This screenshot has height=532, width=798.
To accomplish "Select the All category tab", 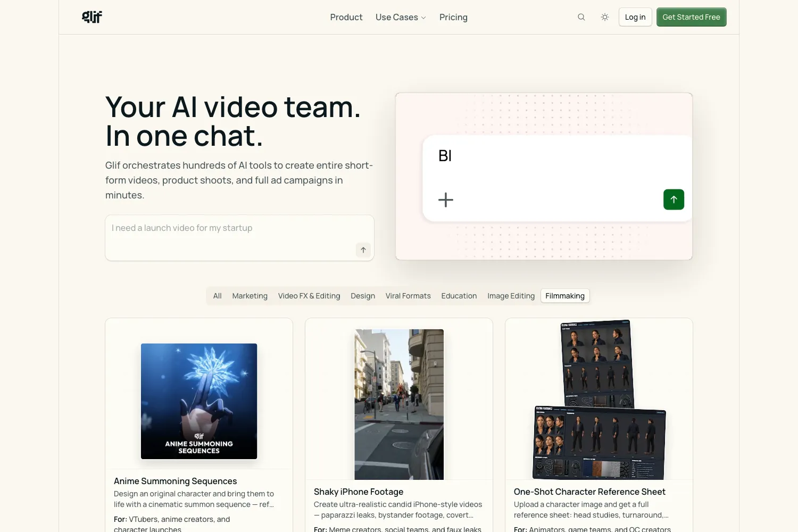I will coord(218,296).
